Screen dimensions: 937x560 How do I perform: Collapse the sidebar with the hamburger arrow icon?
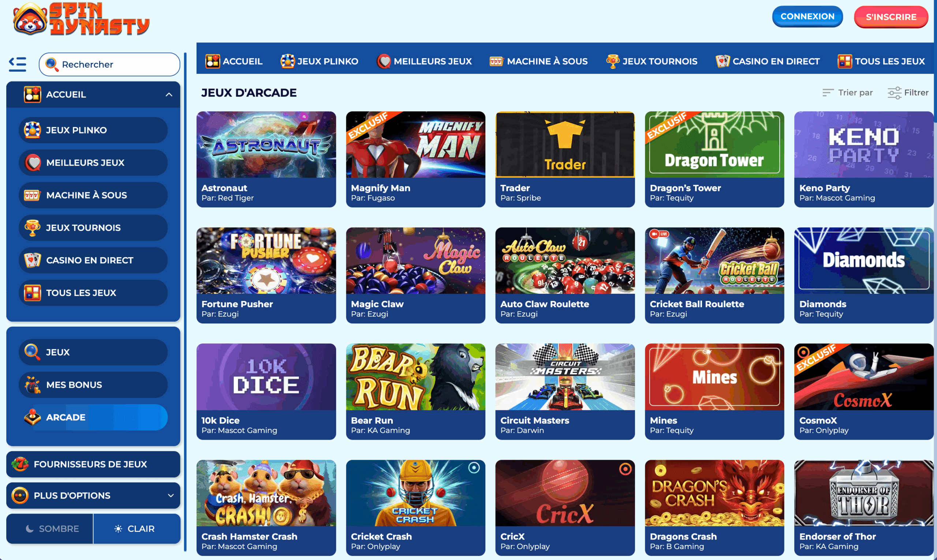pyautogui.click(x=17, y=64)
